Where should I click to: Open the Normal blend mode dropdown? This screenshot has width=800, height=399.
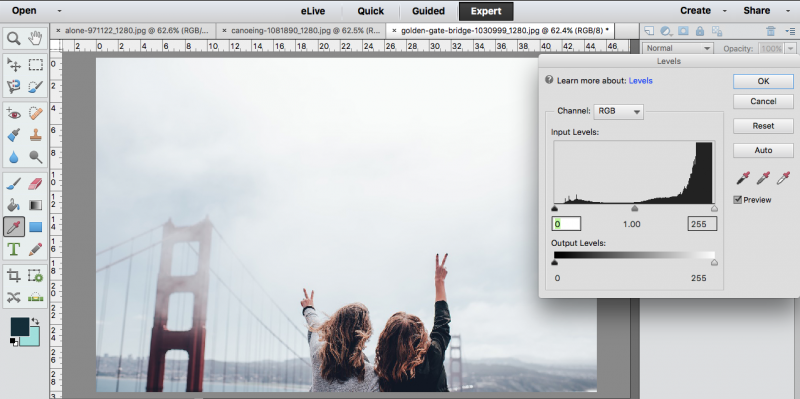pos(678,48)
